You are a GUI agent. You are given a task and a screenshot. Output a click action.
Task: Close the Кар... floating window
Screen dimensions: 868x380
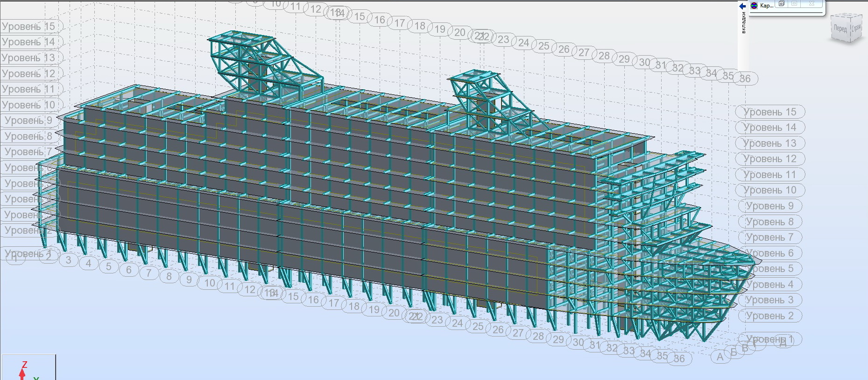pyautogui.click(x=812, y=4)
